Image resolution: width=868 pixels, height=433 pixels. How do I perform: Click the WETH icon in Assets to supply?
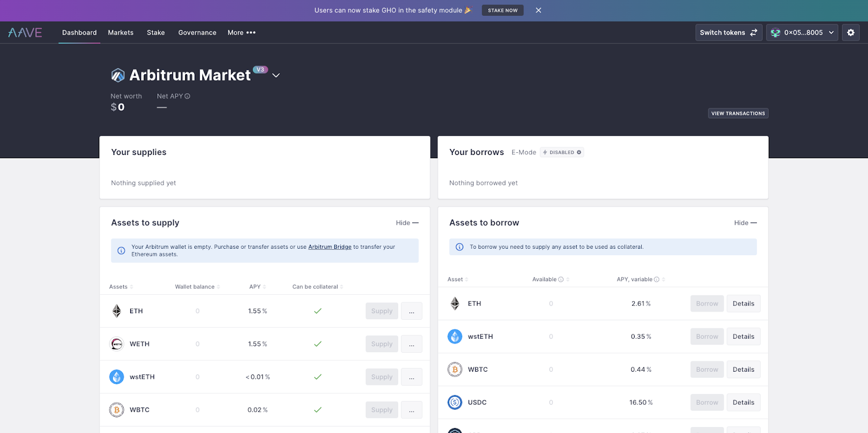pos(117,344)
